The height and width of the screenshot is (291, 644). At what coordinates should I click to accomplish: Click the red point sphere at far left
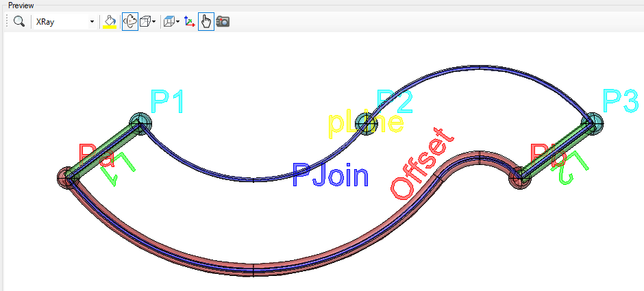coord(68,177)
